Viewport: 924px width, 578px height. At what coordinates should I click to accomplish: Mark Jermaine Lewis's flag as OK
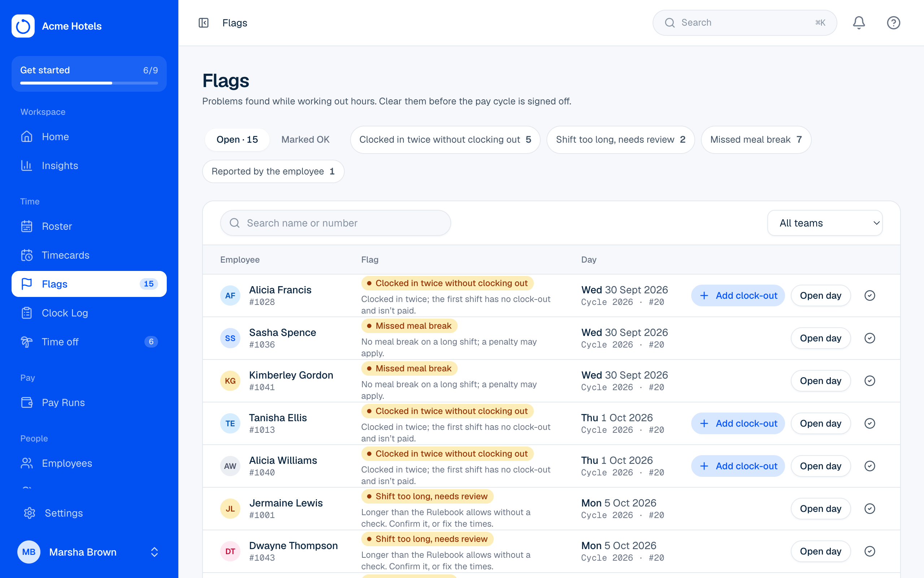coord(870,509)
